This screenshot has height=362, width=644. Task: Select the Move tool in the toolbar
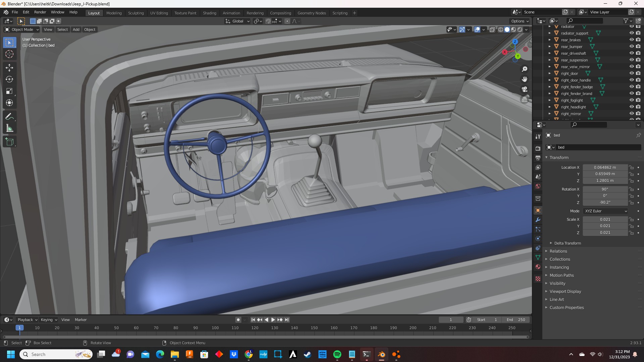click(9, 68)
